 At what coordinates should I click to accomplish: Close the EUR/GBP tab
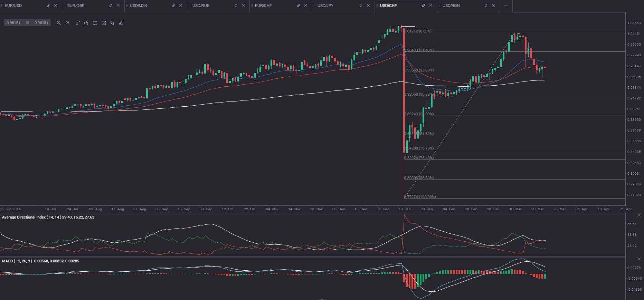(x=118, y=6)
